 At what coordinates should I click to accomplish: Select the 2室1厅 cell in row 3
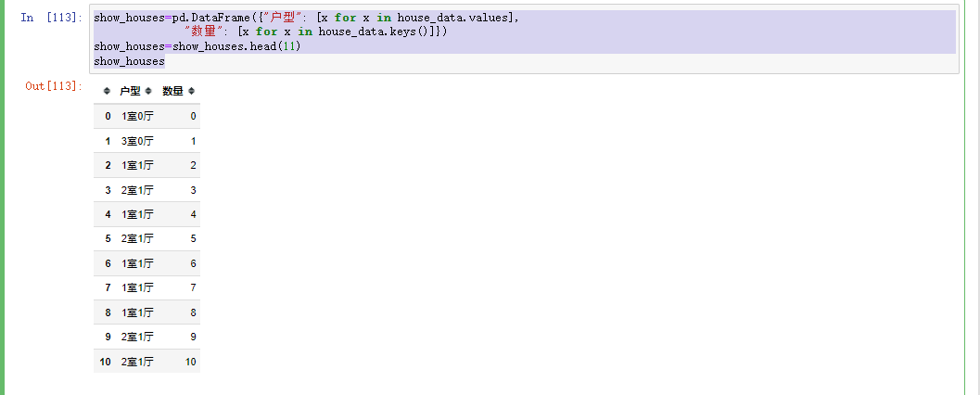(137, 190)
